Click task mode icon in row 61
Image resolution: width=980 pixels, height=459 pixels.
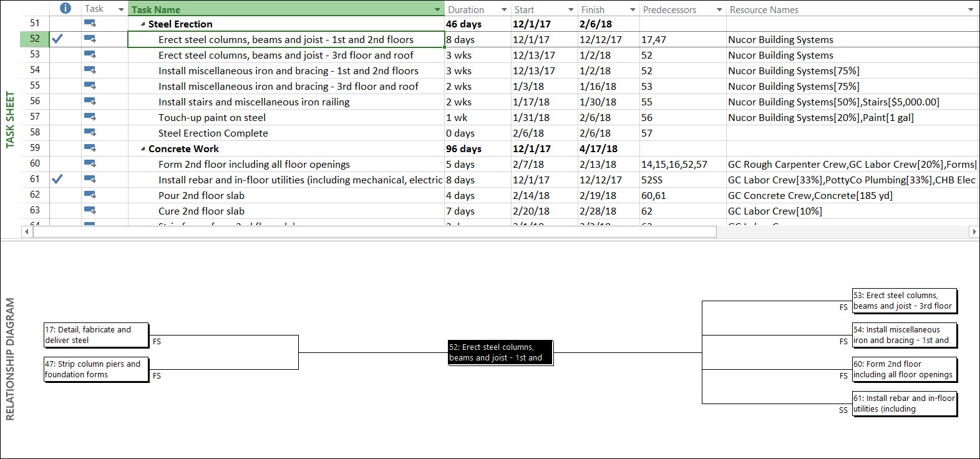pyautogui.click(x=90, y=180)
